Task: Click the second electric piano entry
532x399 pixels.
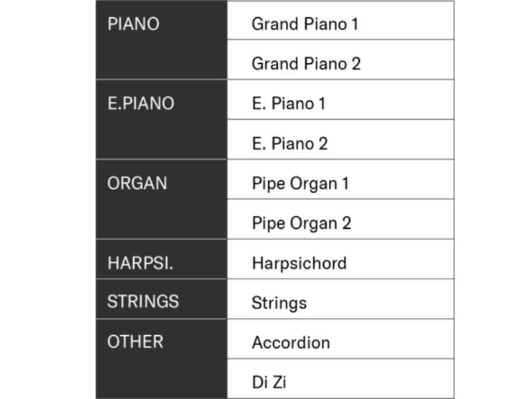Action: click(x=290, y=144)
